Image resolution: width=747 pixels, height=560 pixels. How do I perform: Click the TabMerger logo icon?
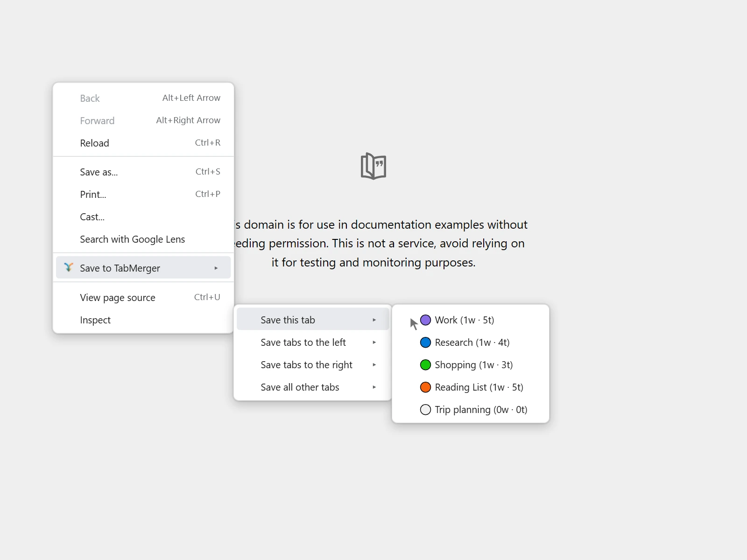tap(69, 267)
